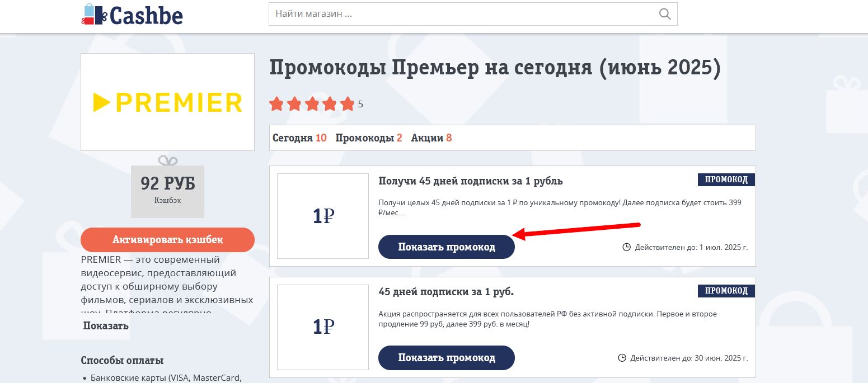
Task: Open the PREMIER logo image
Action: (167, 102)
